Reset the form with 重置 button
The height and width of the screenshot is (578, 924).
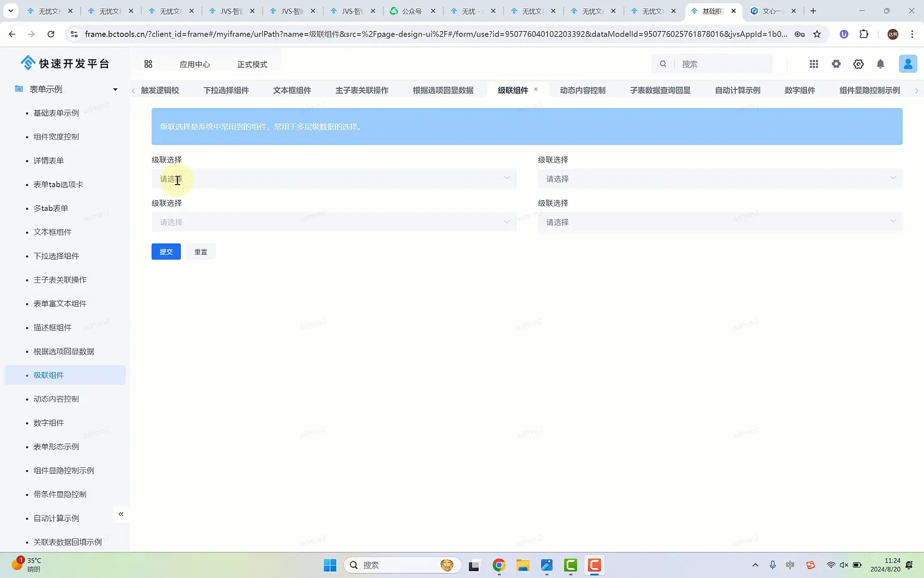click(x=201, y=252)
